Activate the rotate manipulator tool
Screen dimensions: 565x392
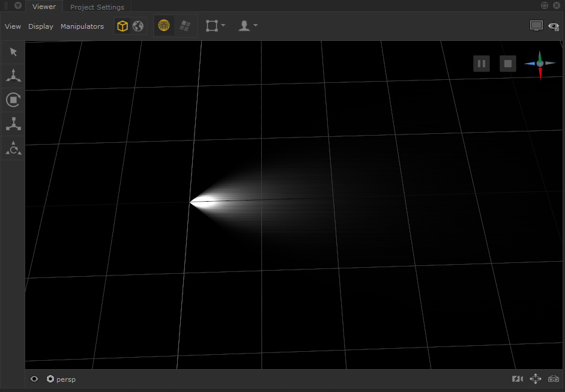[13, 100]
